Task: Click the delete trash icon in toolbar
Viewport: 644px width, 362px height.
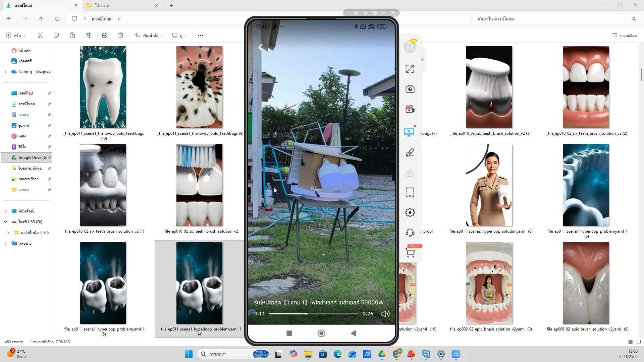Action: pyautogui.click(x=121, y=35)
